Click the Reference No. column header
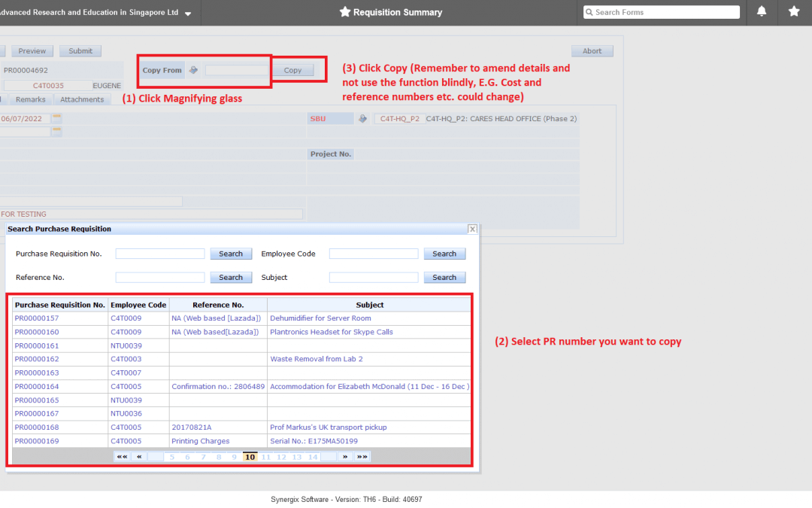The height and width of the screenshot is (508, 812). [x=218, y=305]
